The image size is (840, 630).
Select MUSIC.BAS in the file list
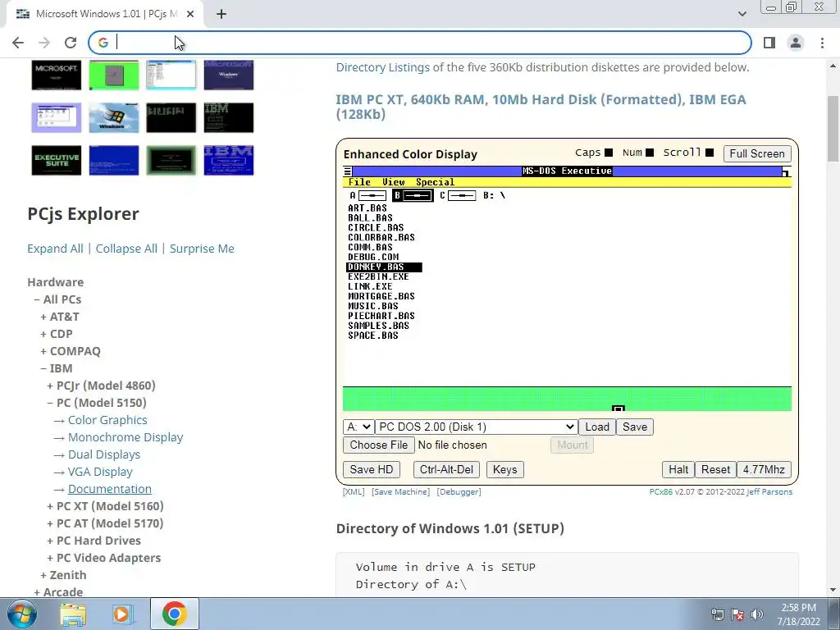[373, 307]
